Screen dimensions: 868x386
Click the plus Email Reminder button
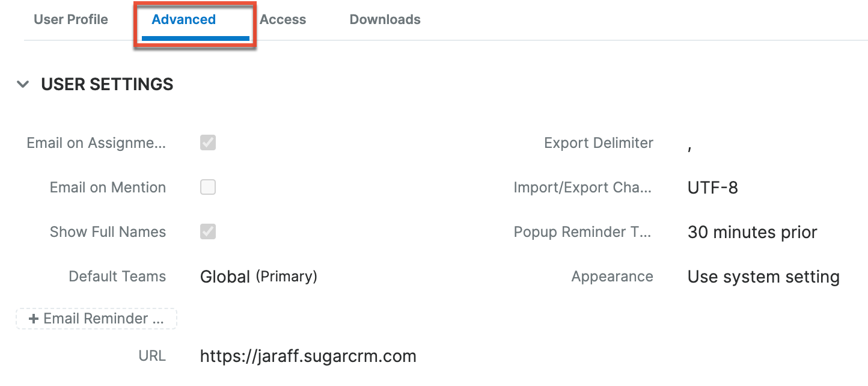coord(96,319)
